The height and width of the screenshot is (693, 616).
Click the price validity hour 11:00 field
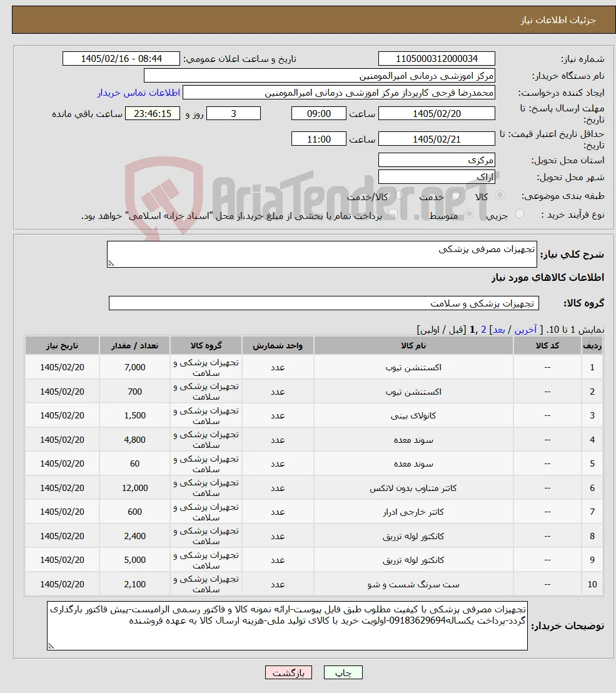(x=318, y=139)
